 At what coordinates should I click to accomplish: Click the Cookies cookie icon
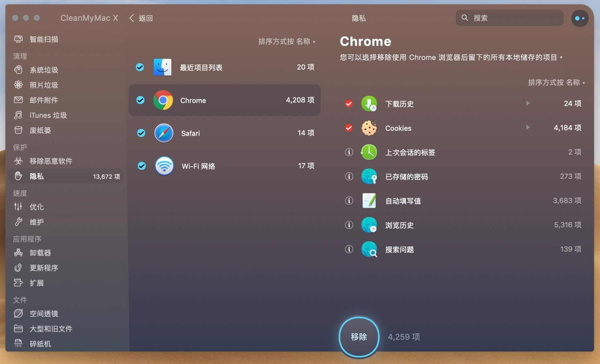369,128
